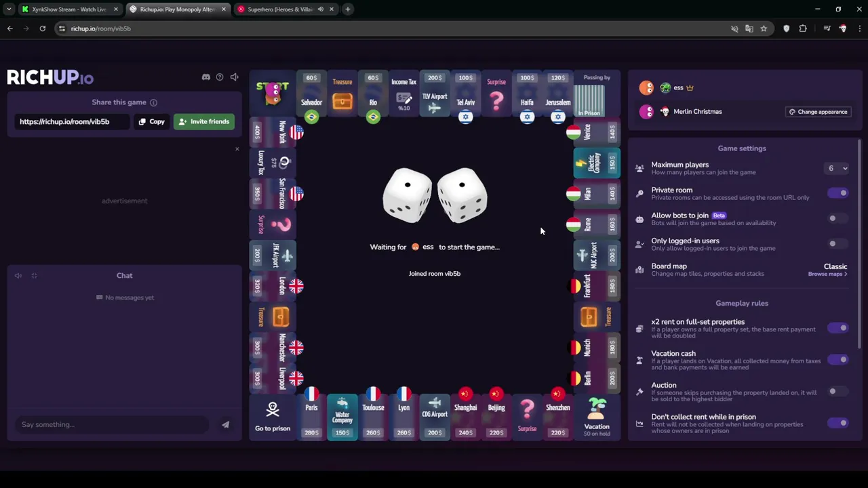Switch to the XynkShow Stream tab

point(69,9)
